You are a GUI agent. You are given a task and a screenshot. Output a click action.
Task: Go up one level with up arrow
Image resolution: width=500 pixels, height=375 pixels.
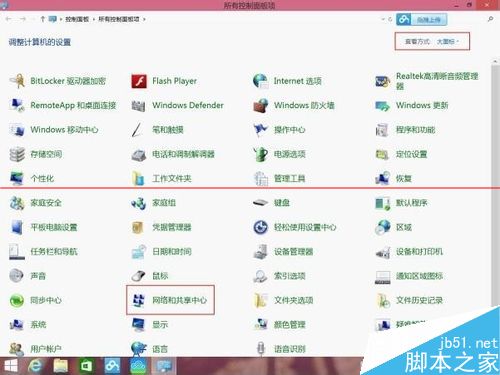tap(42, 19)
